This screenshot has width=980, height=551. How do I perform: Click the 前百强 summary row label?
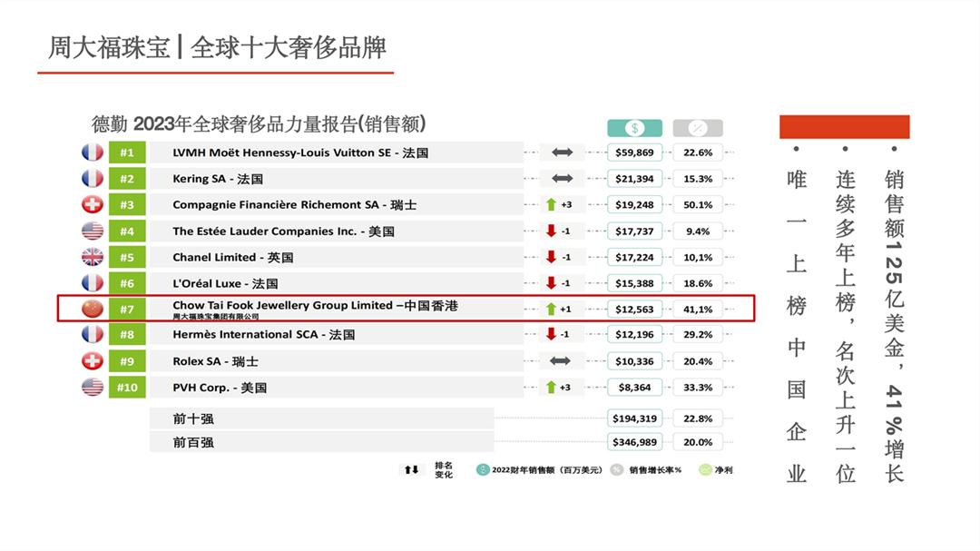coord(193,442)
